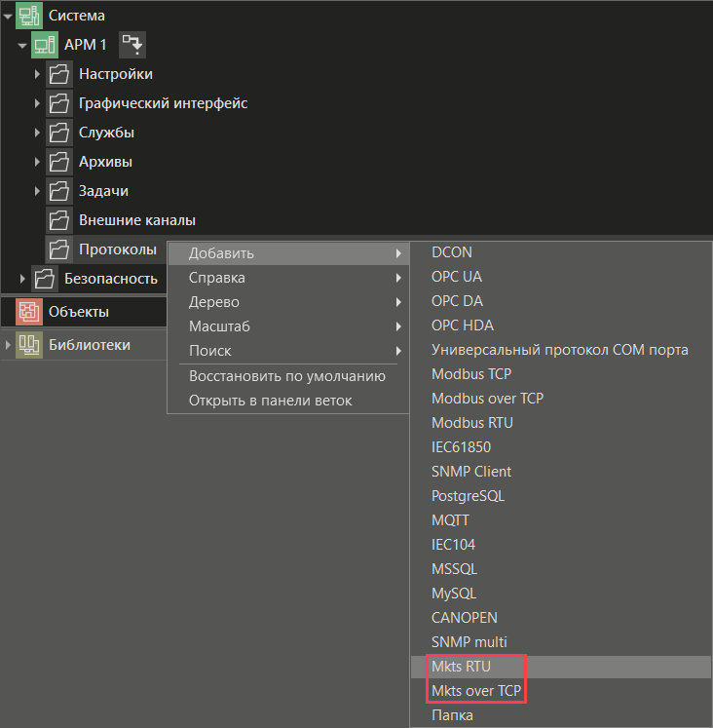This screenshot has width=713, height=728.
Task: Click the Внешние каналы folder icon
Action: coord(59,220)
